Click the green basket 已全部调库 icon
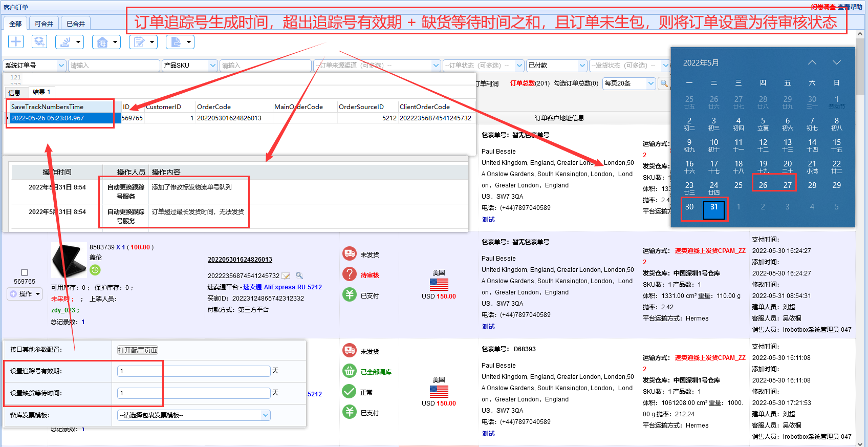 (x=350, y=371)
